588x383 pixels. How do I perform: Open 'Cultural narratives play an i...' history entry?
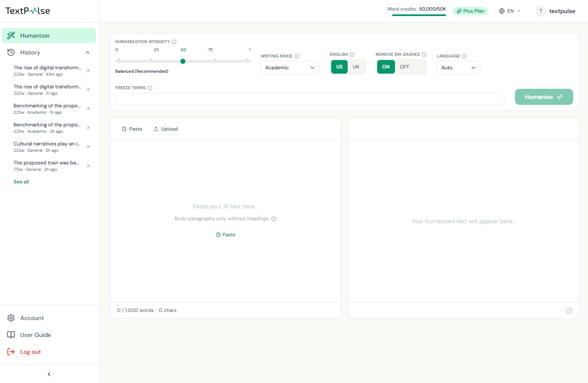coord(47,147)
